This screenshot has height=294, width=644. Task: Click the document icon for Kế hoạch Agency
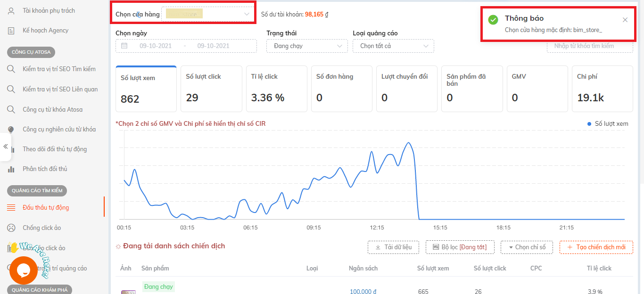tap(11, 31)
